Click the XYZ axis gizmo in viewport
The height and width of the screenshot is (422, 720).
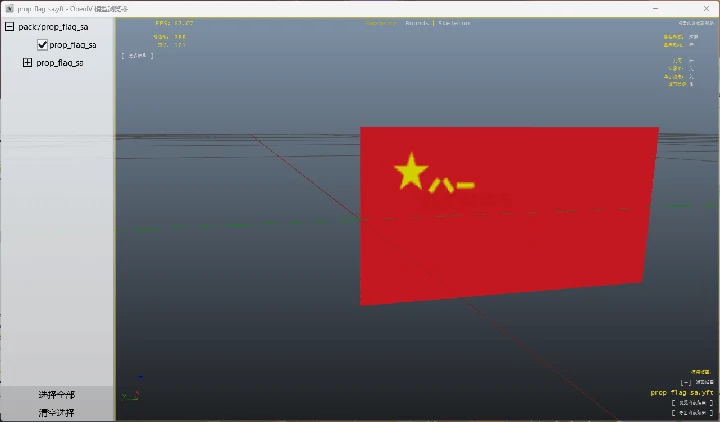[x=131, y=389]
